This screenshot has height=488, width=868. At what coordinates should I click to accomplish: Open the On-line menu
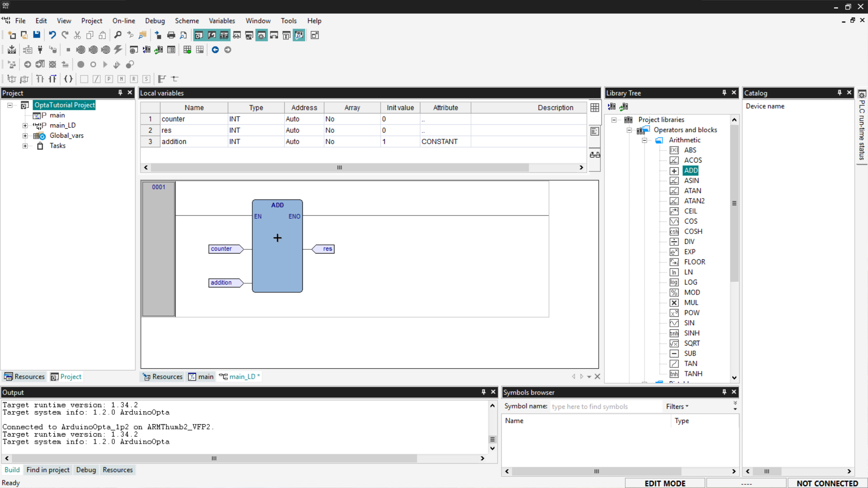point(123,21)
